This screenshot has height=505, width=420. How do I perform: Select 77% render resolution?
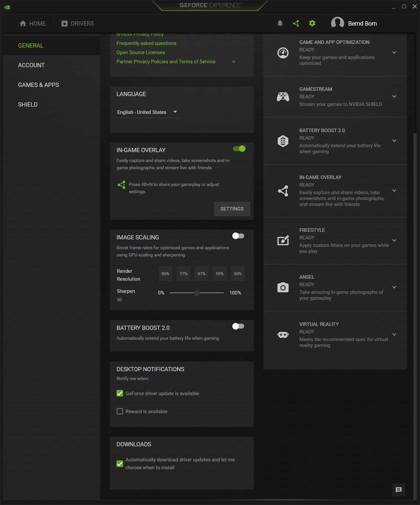pyautogui.click(x=183, y=274)
